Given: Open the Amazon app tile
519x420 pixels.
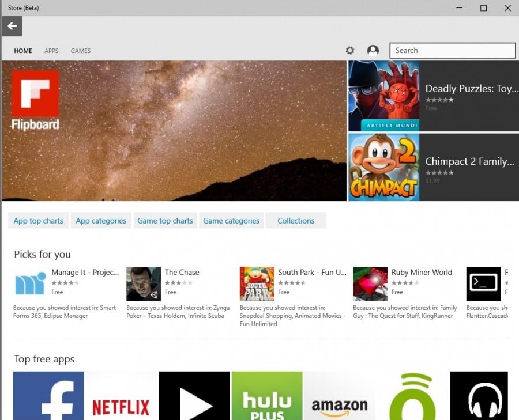Looking at the screenshot, I should (340, 398).
